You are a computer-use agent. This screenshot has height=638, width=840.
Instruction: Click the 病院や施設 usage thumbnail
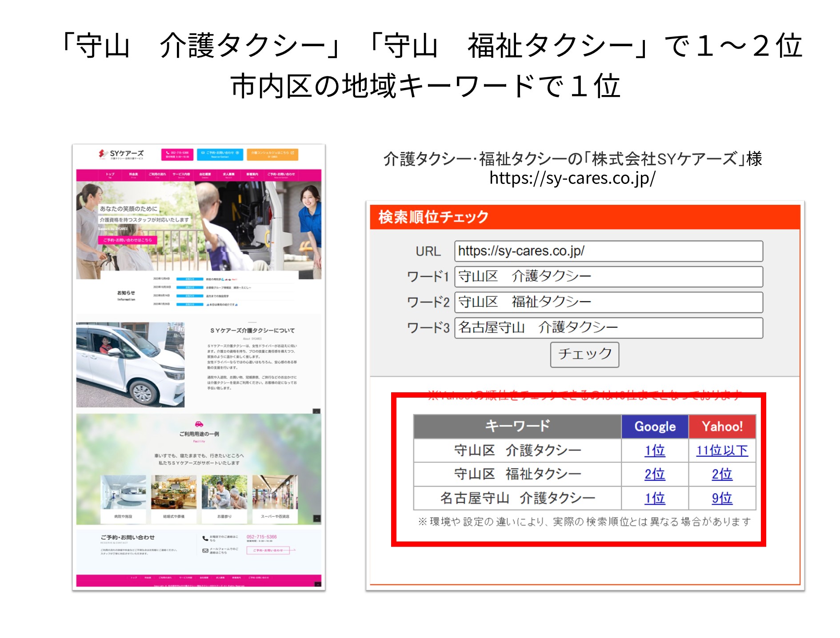123,493
